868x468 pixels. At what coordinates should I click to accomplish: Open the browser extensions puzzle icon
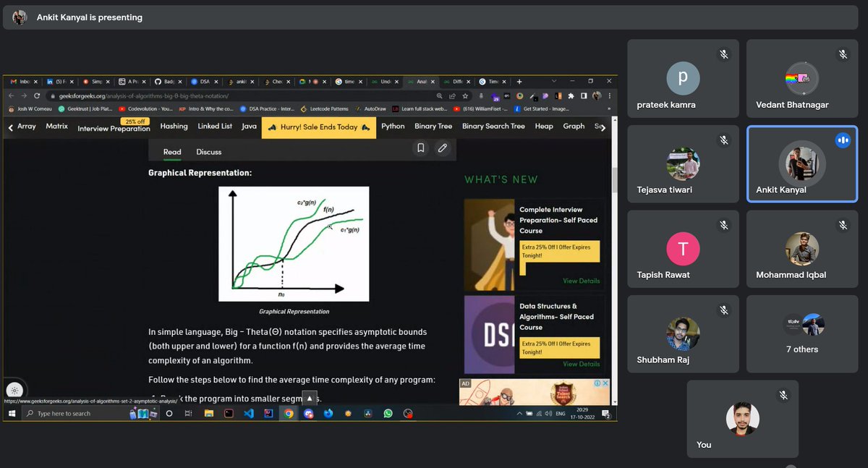pos(571,95)
